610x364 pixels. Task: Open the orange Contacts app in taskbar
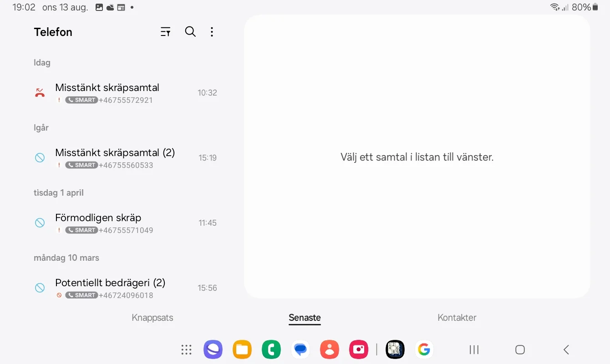point(330,349)
